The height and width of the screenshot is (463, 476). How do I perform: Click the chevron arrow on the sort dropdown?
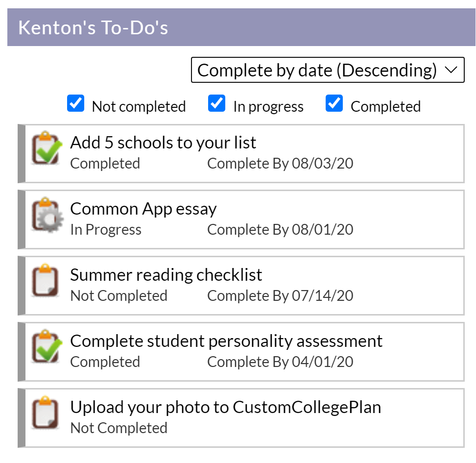pyautogui.click(x=451, y=70)
